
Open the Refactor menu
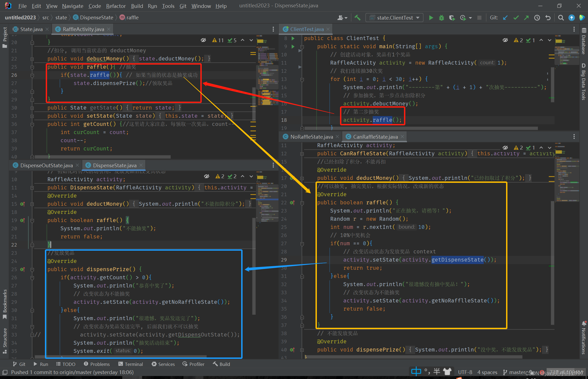116,6
